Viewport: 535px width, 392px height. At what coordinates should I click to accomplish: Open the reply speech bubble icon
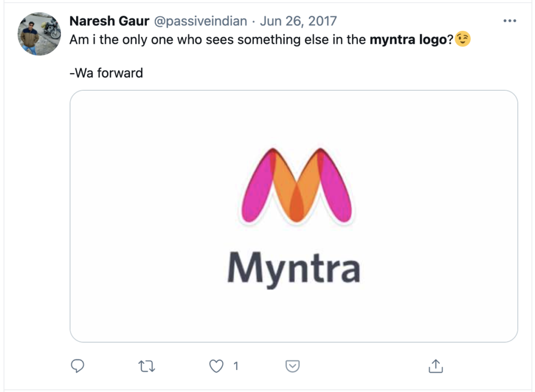[77, 366]
